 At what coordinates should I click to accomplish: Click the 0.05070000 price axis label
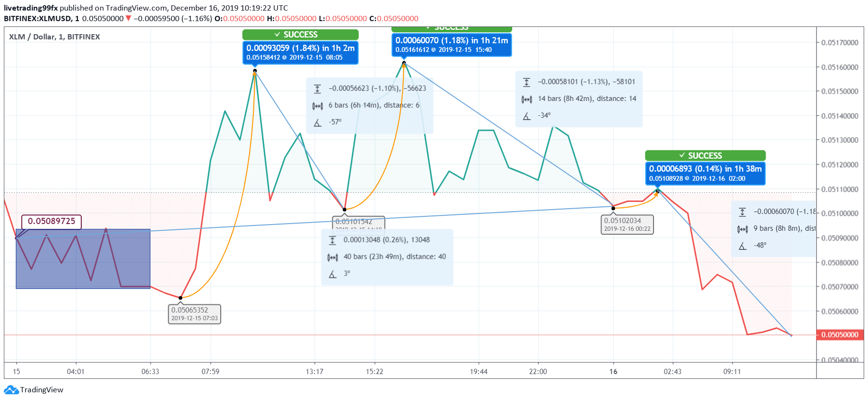(840, 287)
